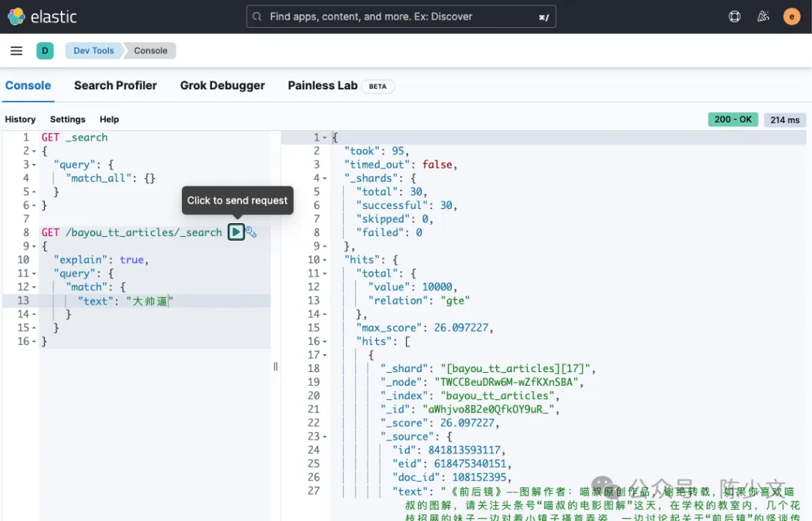812x521 pixels.
Task: Click the play icon to send request
Action: pyautogui.click(x=237, y=232)
